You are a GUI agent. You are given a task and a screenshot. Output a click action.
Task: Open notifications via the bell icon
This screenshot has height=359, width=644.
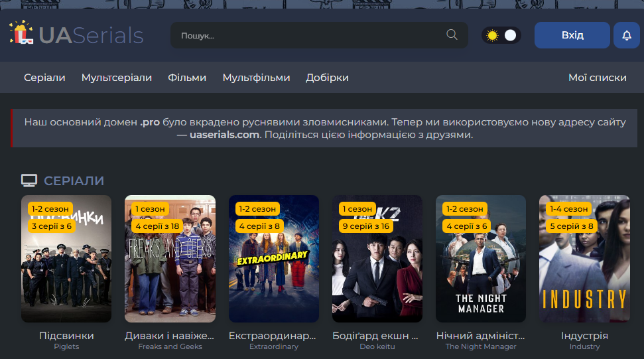tap(626, 35)
